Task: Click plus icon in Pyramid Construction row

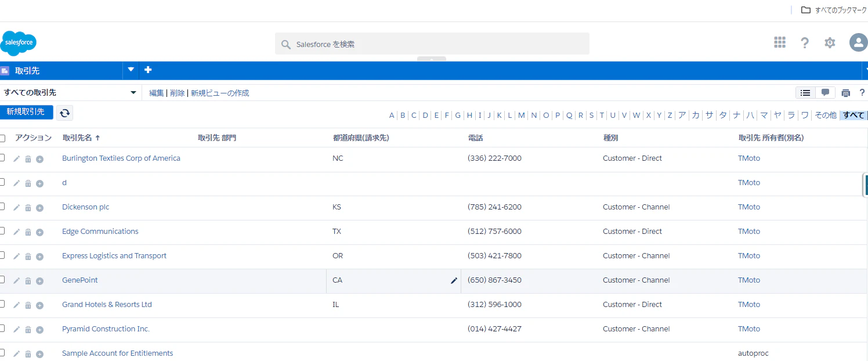Action: tap(39, 330)
